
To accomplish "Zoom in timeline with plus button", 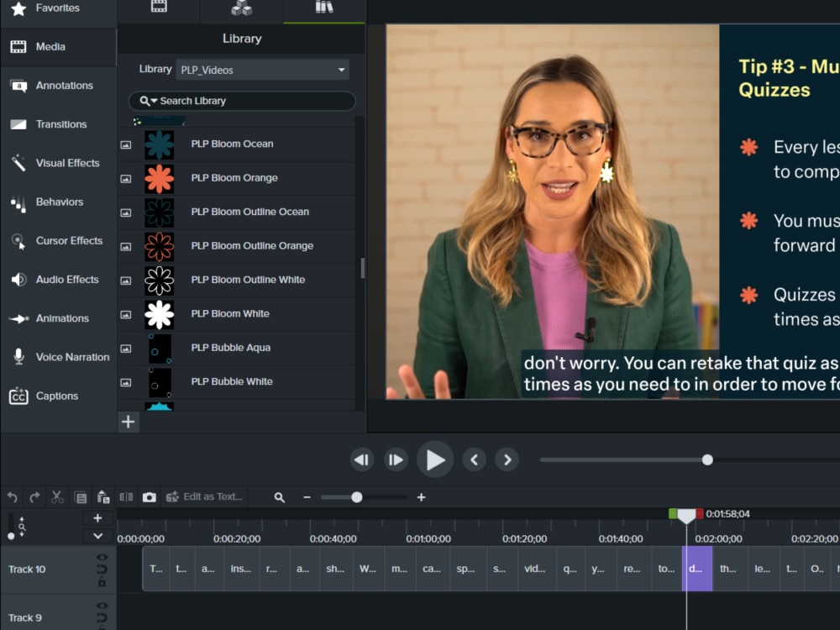I will click(x=421, y=497).
